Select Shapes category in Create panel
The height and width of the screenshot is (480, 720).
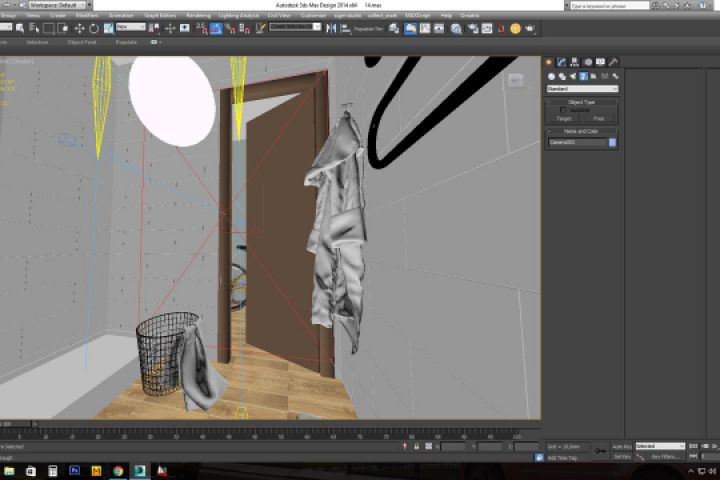tap(562, 76)
